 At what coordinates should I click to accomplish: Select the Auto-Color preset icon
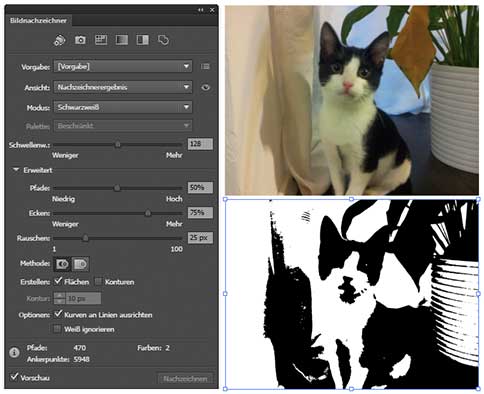pyautogui.click(x=59, y=40)
